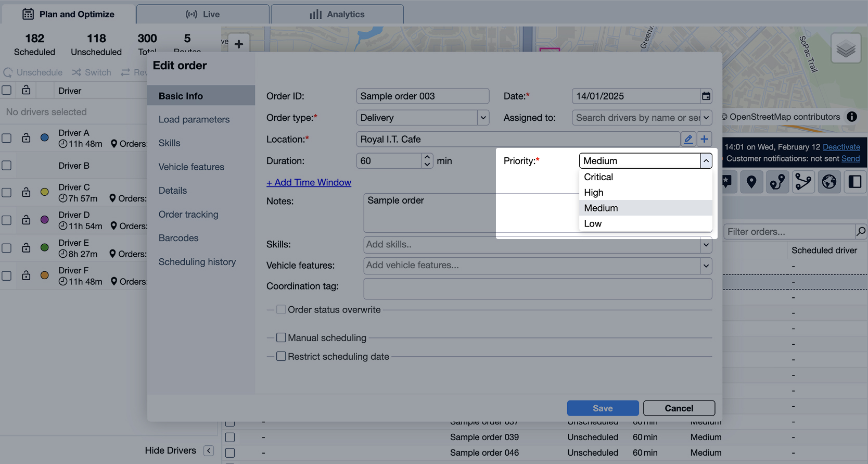Click the globe icon in map toolbar
Screen dimensions: 868x464
click(829, 182)
